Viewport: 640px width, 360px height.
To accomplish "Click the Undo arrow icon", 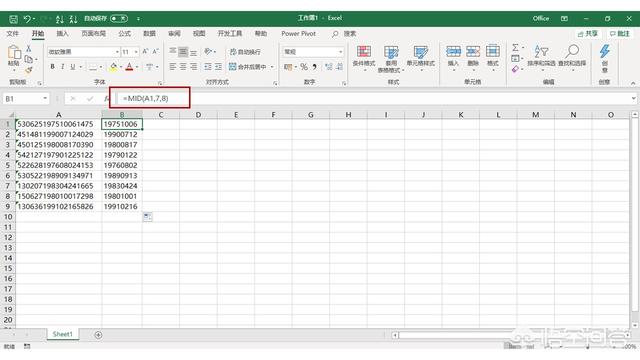I will (x=27, y=19).
